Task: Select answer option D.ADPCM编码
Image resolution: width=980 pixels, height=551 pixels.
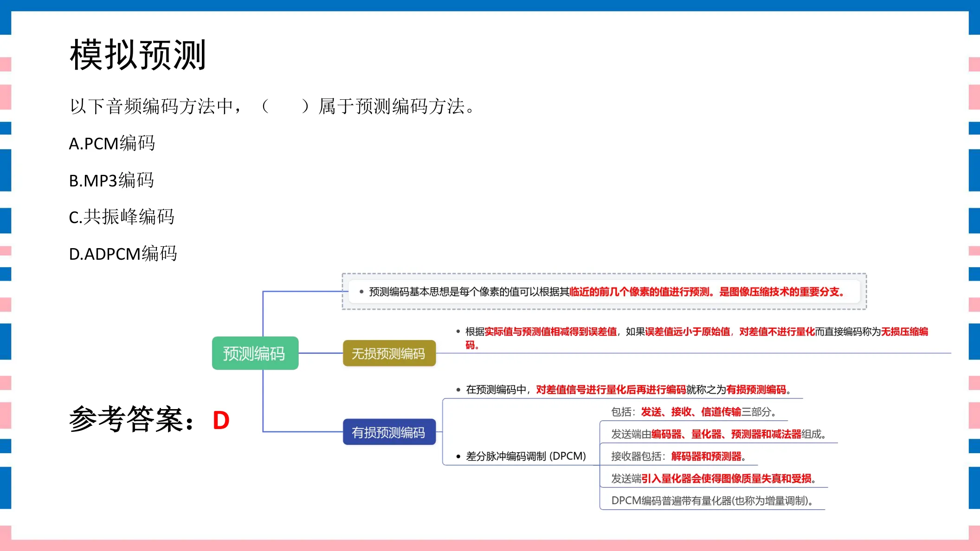Action: (123, 254)
